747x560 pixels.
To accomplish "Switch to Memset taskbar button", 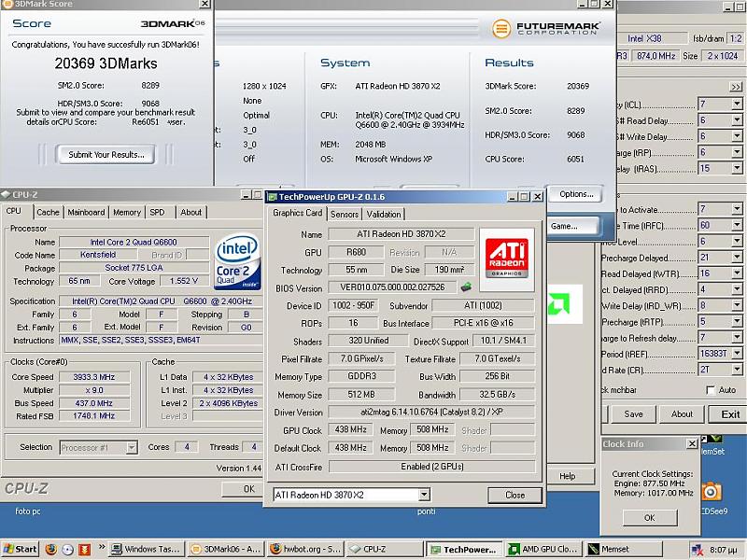I will tap(623, 549).
